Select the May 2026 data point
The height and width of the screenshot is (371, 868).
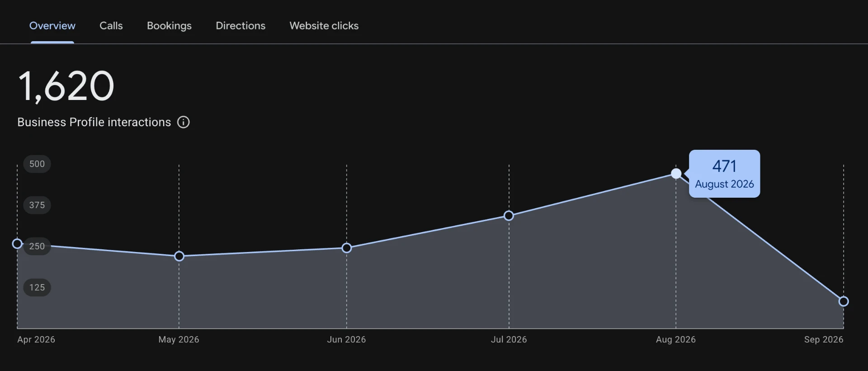(179, 256)
